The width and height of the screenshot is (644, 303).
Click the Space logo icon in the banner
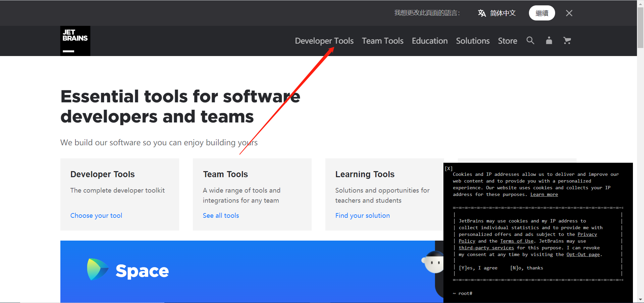(98, 269)
